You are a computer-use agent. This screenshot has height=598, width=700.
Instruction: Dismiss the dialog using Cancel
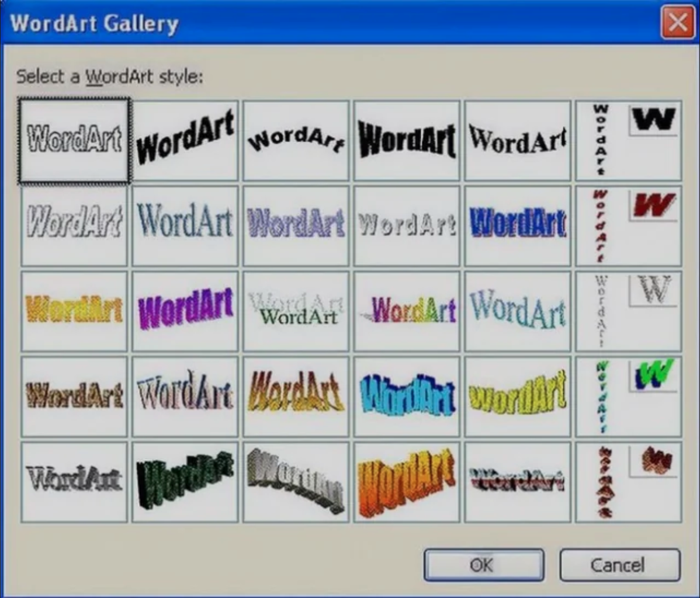pyautogui.click(x=619, y=565)
